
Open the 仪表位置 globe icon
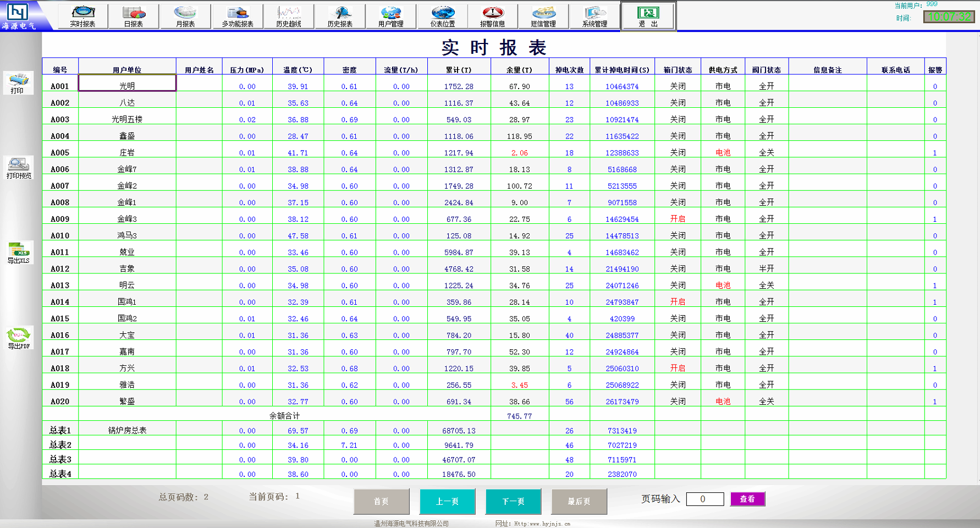[x=443, y=16]
